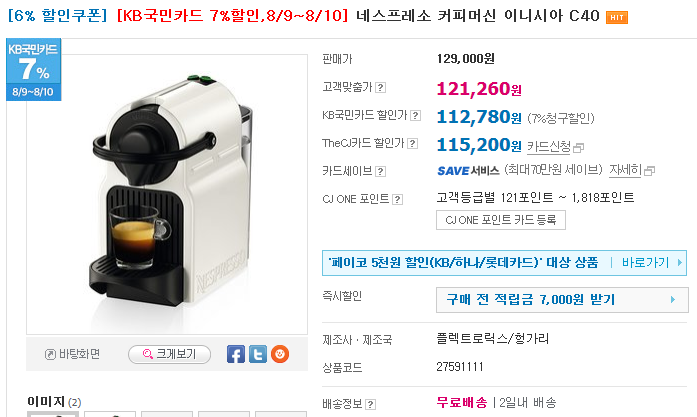Share product on Facebook
Viewport: 697px width, 417px height.
pyautogui.click(x=236, y=354)
